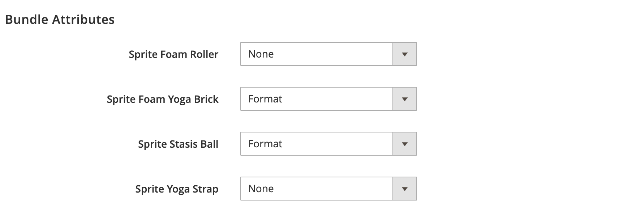Screen dimensions: 644x215
Task: Click the arrow button for Sprite Stasis Ball
Action: 404,144
